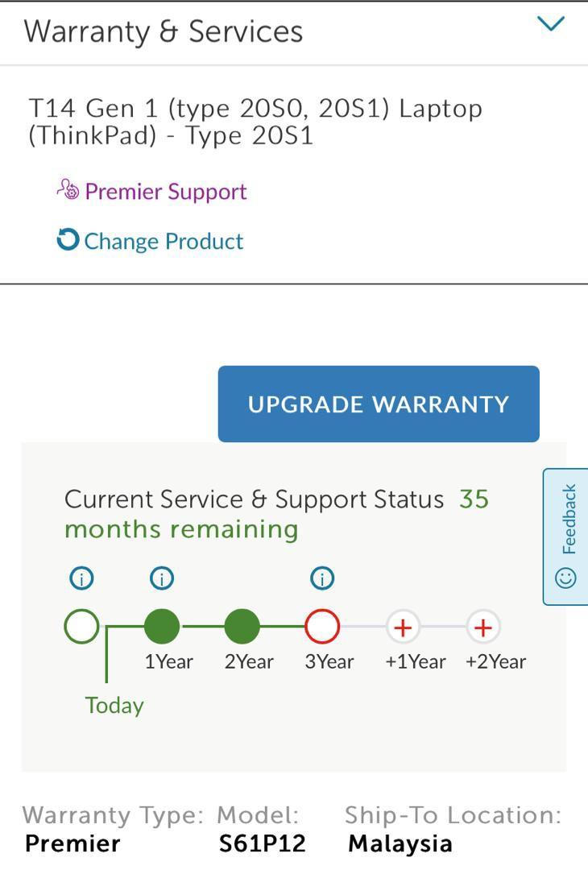
Task: Click the 35 months remaining status text
Action: pyautogui.click(x=181, y=529)
